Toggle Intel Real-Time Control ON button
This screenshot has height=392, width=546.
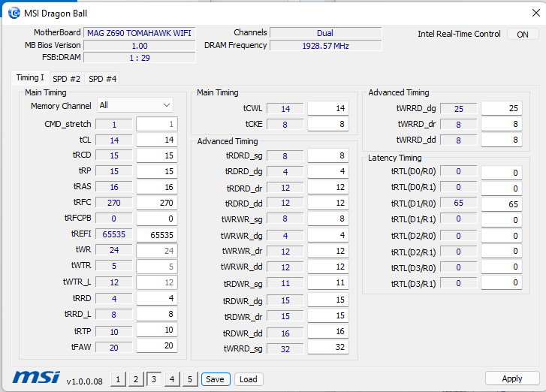click(523, 34)
